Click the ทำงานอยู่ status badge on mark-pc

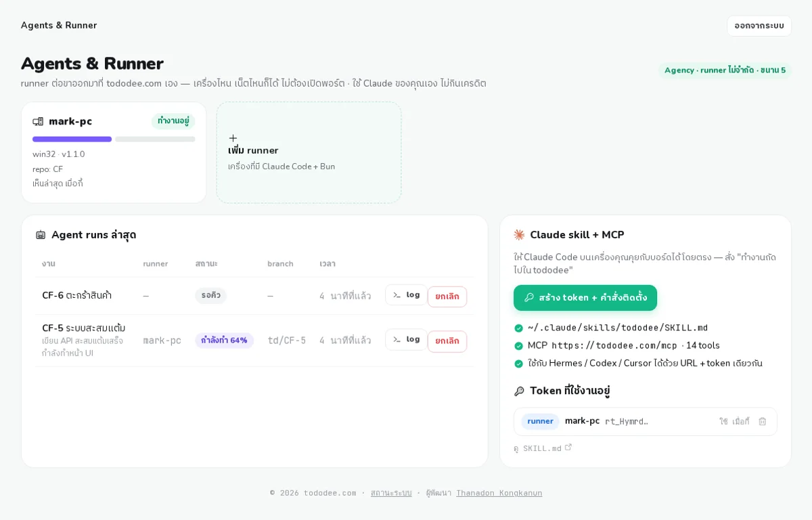173,121
